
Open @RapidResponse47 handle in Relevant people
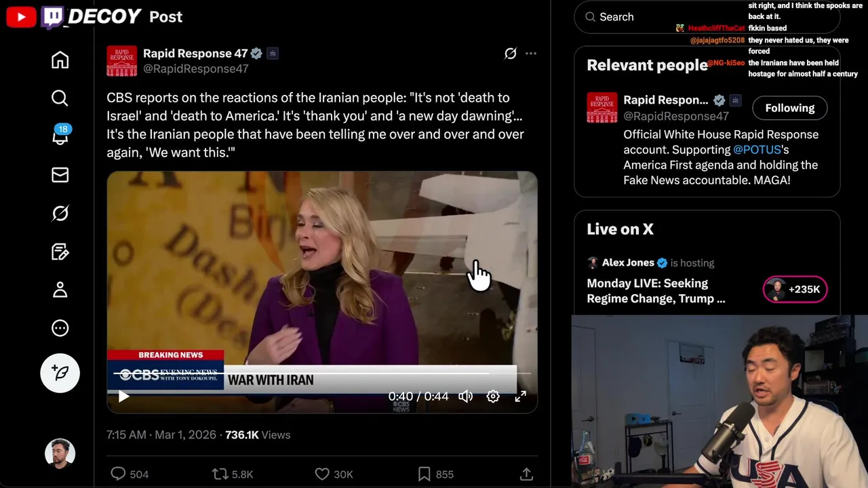click(x=676, y=116)
